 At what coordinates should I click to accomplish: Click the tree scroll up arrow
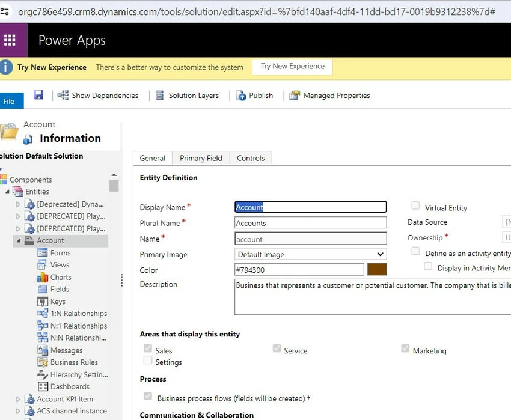click(114, 175)
